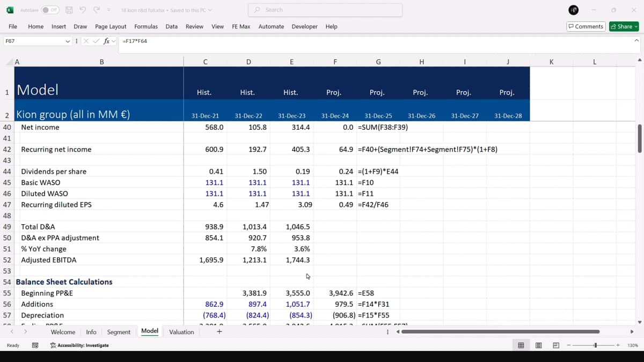Open the FE Max add-in tab
The width and height of the screenshot is (644, 362).
click(241, 26)
